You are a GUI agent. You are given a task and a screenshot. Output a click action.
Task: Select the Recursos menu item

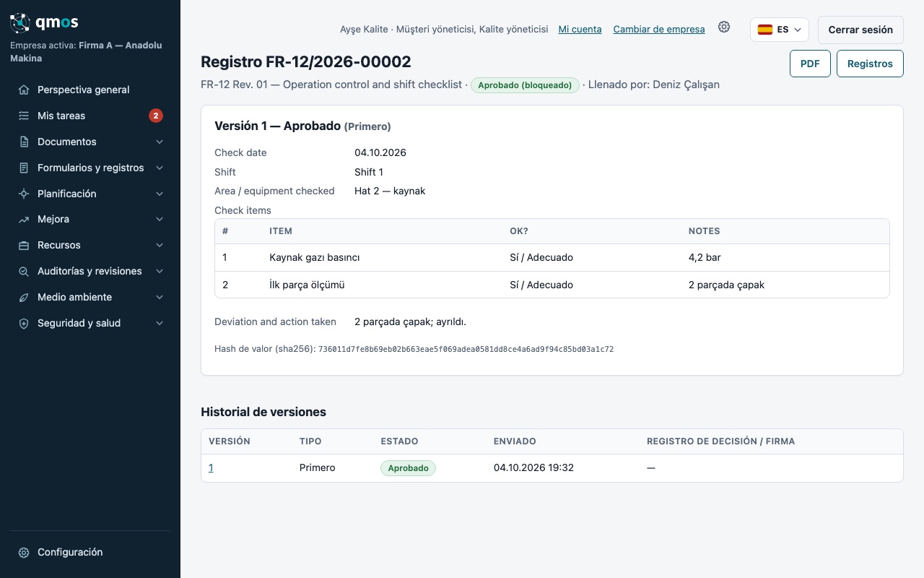90,245
